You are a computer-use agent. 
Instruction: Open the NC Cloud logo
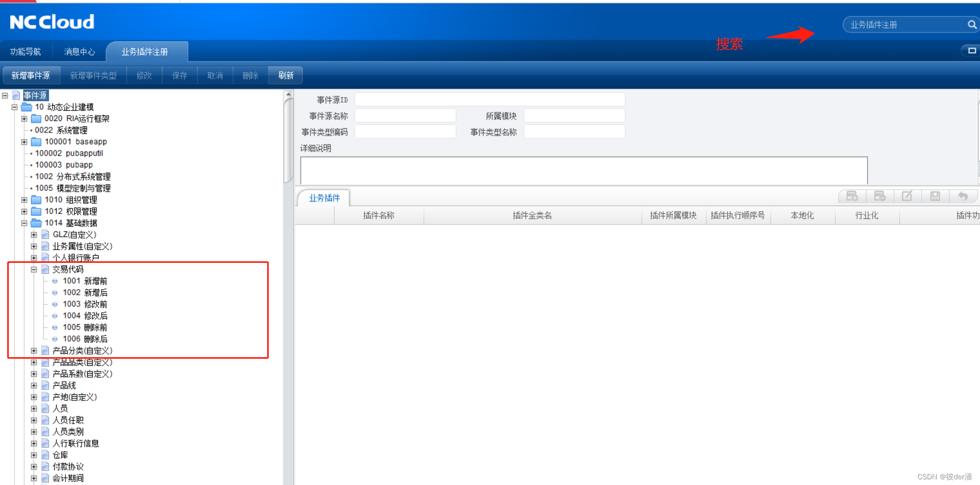tap(51, 21)
